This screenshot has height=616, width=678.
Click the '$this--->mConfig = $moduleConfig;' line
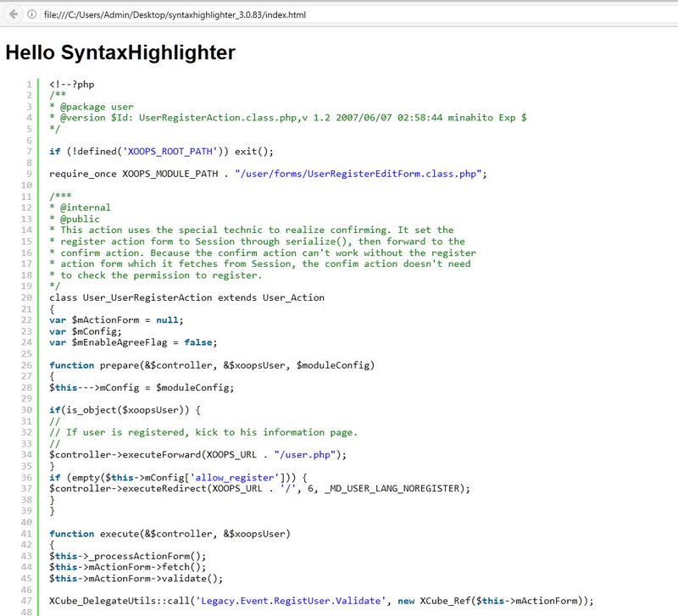pyautogui.click(x=142, y=388)
